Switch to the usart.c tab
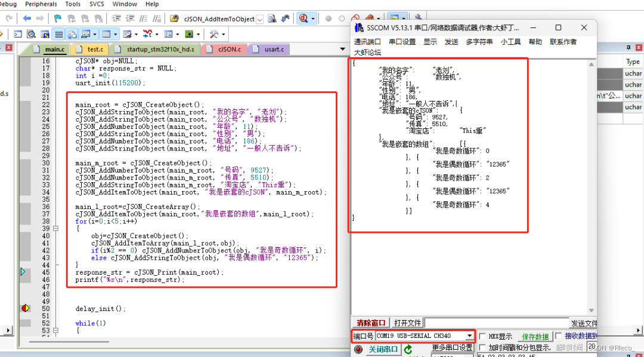This screenshot has width=644, height=357. click(270, 50)
